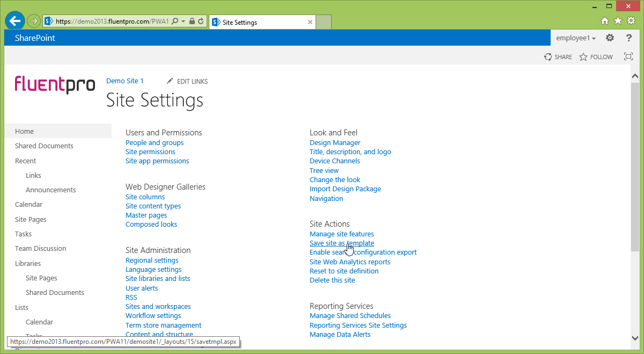Open Regional settings link

152,260
